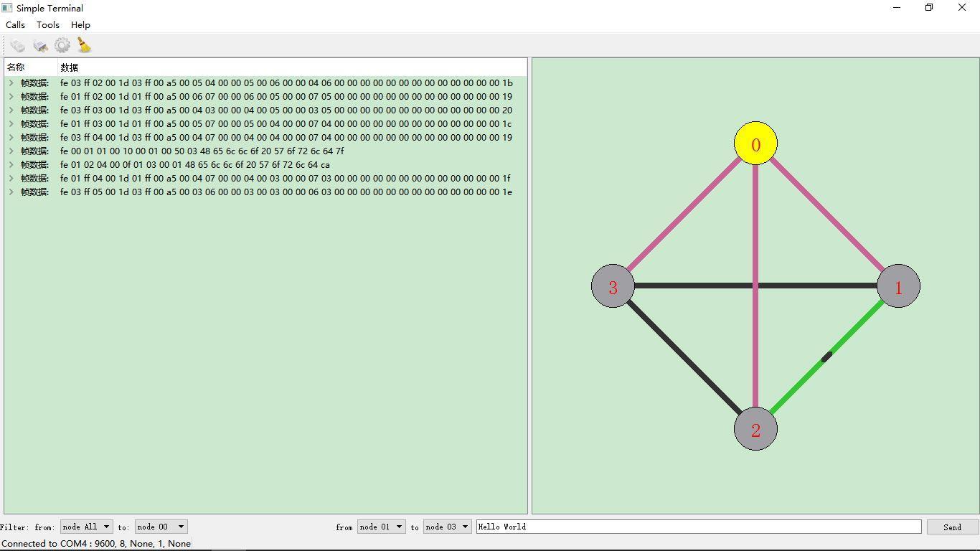This screenshot has height=551, width=980.
Task: Open the Filter to 'node 00' dropdown
Action: coord(161,527)
